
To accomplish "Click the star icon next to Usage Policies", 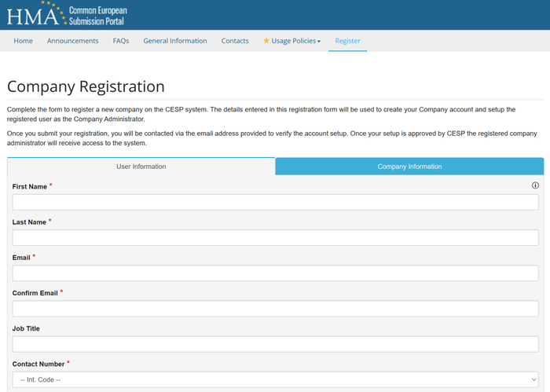I will point(266,41).
